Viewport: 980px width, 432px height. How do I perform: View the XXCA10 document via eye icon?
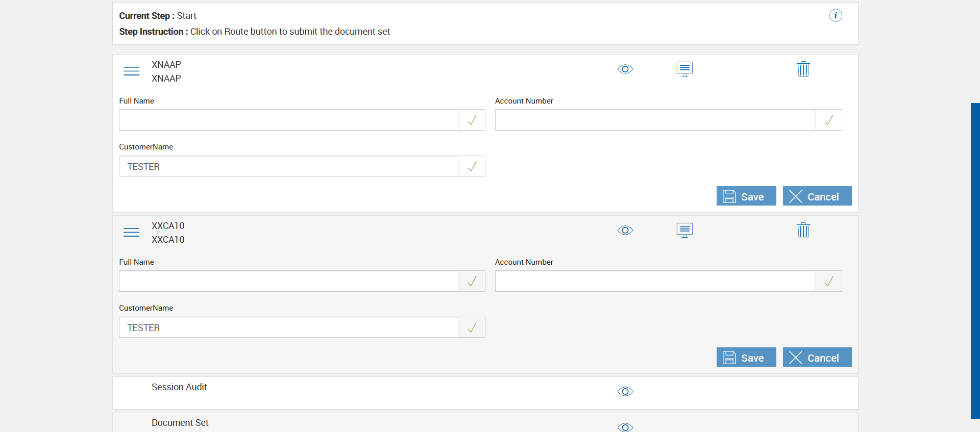[625, 231]
